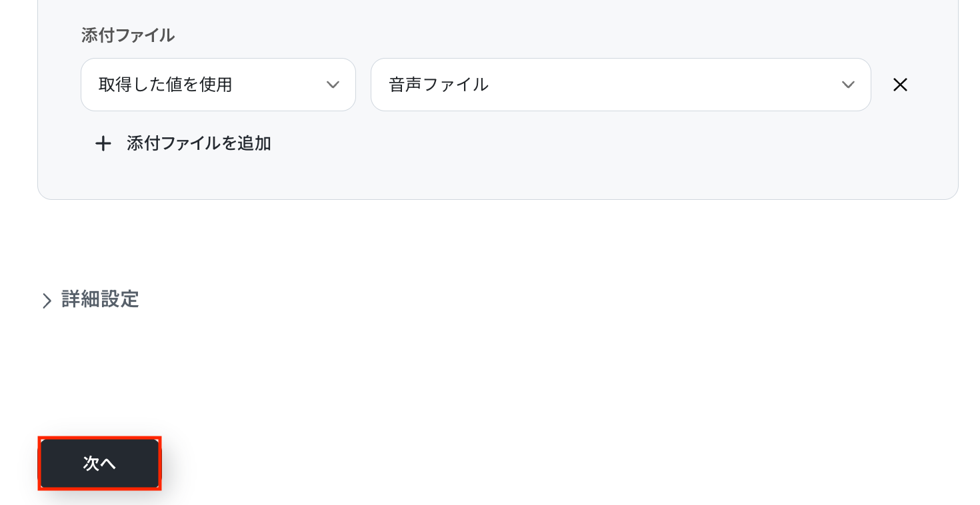Viewport: 980px width, 505px height.
Task: Click the plus icon beside 添付ファイルを追加
Action: pos(103,144)
